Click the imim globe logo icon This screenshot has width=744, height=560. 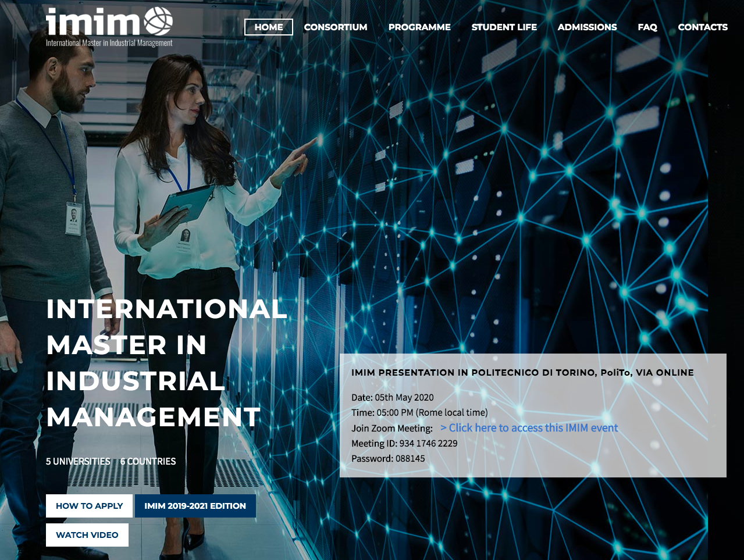click(x=158, y=22)
